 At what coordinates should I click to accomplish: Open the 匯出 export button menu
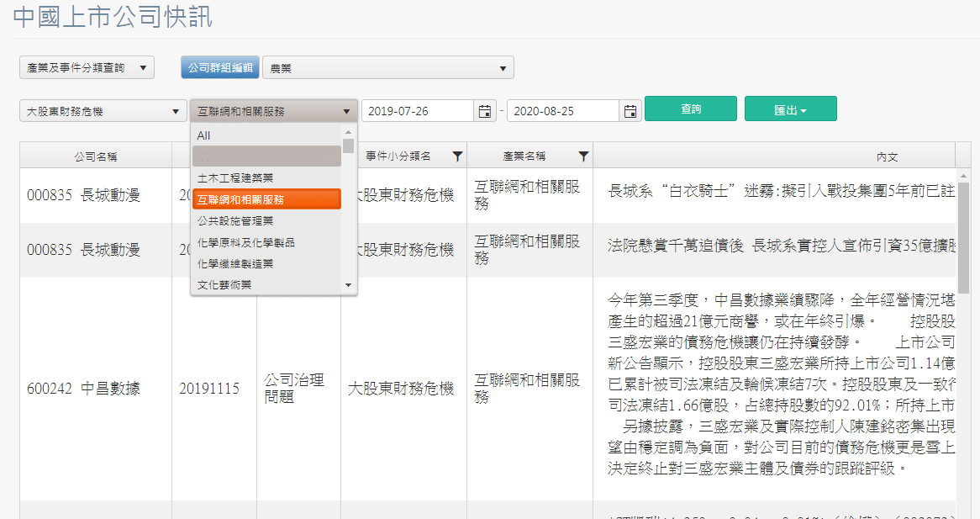coord(790,110)
